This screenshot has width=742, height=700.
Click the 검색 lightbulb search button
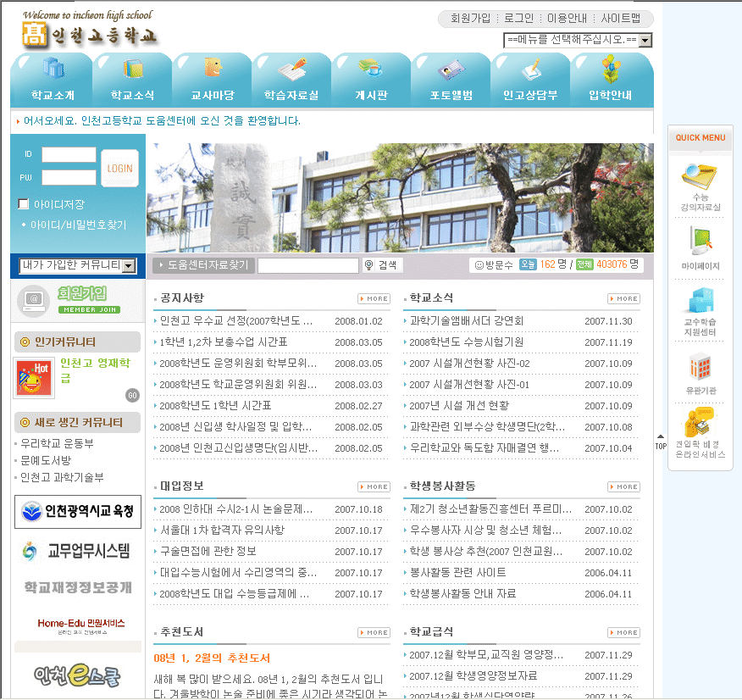[x=381, y=265]
